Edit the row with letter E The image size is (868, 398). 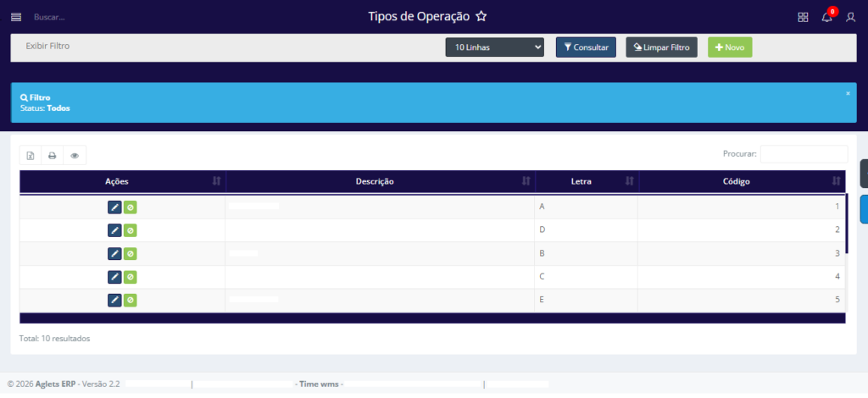tap(114, 300)
